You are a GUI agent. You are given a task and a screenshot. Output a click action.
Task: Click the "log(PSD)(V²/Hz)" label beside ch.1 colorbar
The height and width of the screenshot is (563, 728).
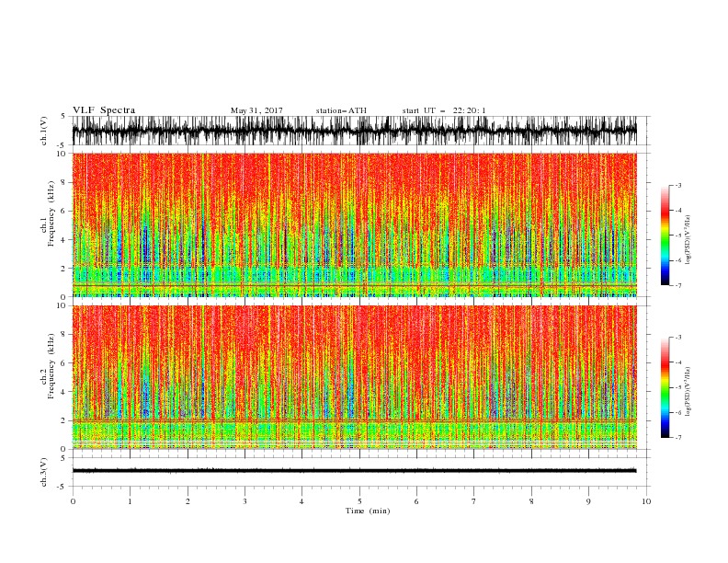(x=688, y=240)
